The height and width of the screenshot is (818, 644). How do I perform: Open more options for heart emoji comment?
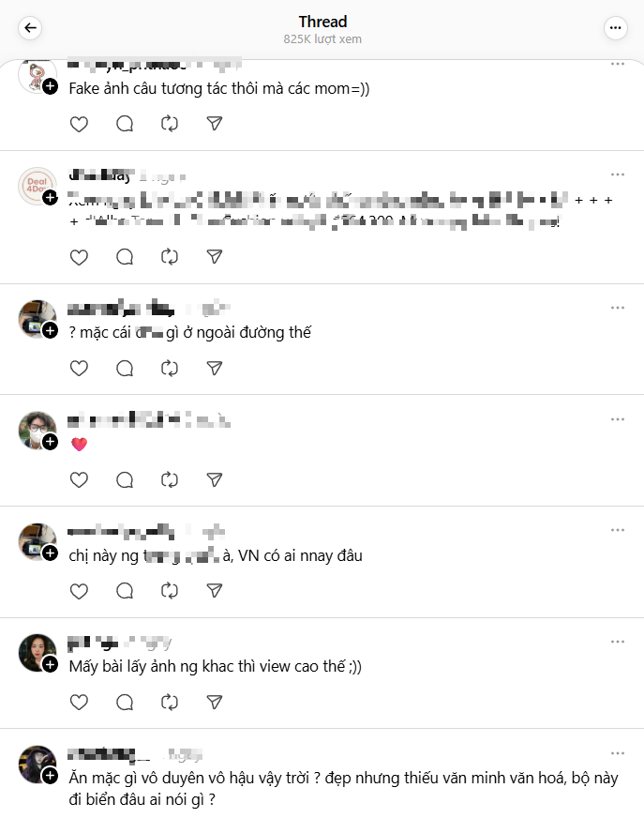tap(618, 419)
